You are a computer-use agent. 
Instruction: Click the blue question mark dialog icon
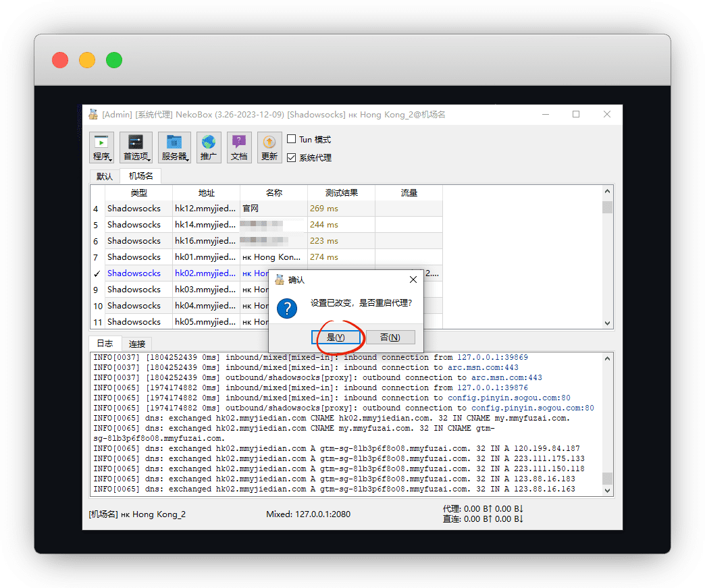coord(288,309)
